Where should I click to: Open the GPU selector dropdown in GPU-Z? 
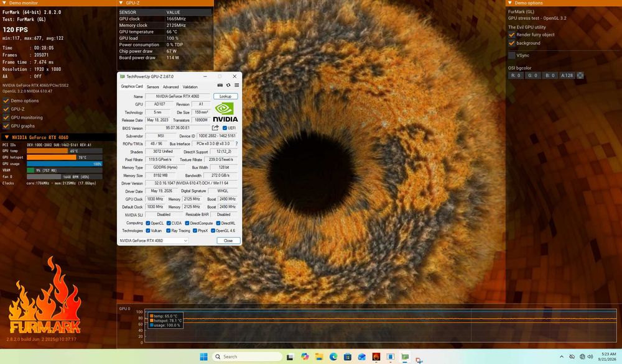click(x=153, y=240)
